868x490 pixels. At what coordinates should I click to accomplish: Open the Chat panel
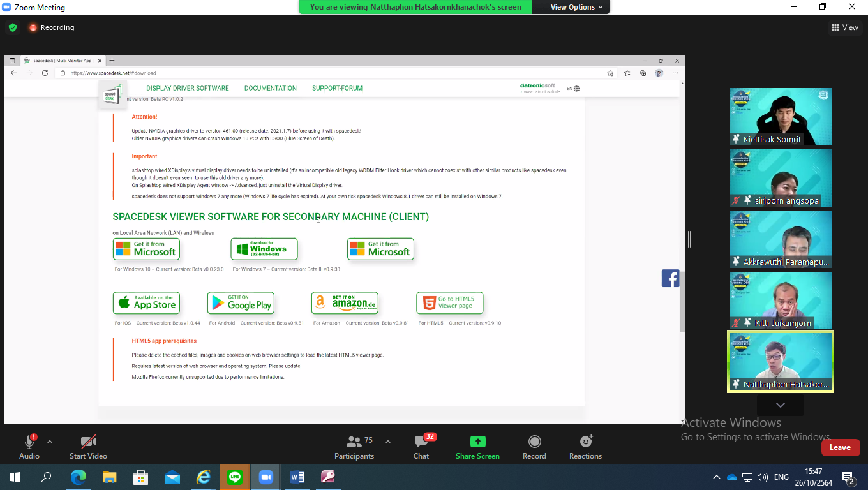pyautogui.click(x=421, y=447)
